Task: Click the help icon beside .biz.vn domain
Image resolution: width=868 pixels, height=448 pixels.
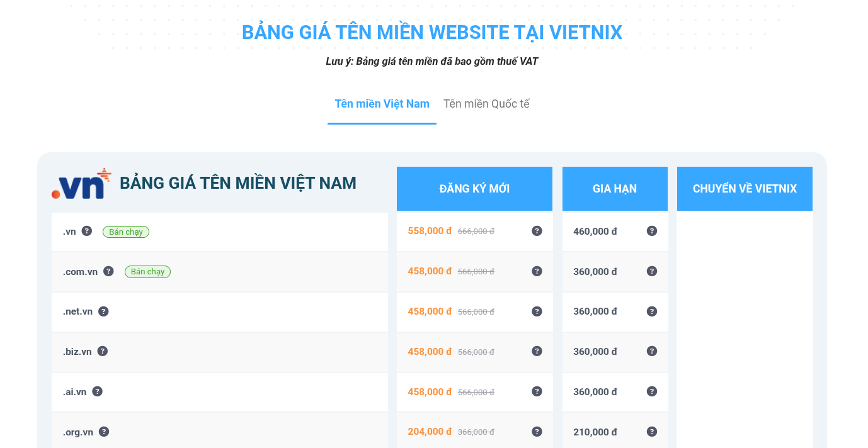Action: (x=103, y=351)
